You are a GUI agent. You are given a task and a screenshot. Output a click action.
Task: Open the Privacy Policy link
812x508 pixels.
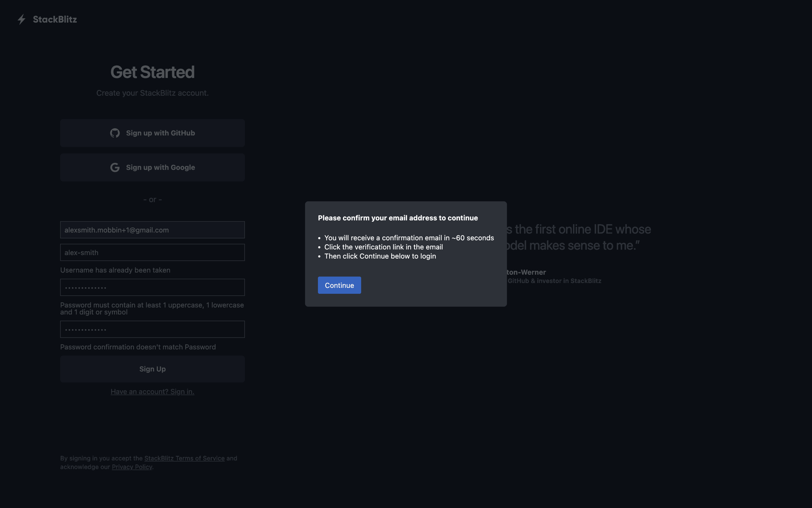pyautogui.click(x=132, y=467)
